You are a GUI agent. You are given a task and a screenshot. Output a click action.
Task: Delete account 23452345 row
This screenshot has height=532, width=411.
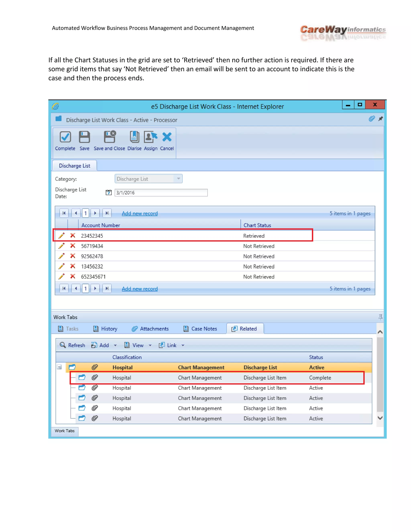pos(73,235)
